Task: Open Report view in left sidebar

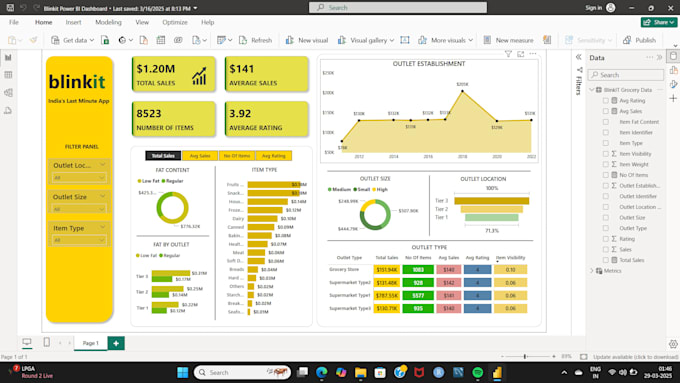Action: tap(8, 57)
